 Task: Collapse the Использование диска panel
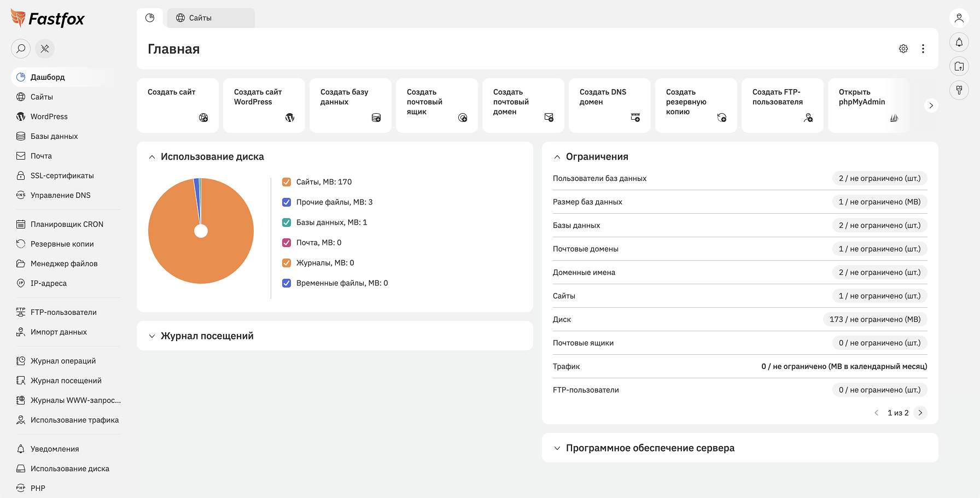pyautogui.click(x=152, y=157)
